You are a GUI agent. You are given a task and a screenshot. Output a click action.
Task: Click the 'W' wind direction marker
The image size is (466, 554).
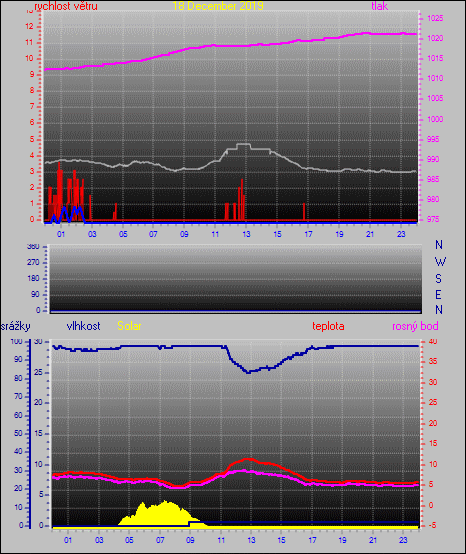(x=440, y=262)
